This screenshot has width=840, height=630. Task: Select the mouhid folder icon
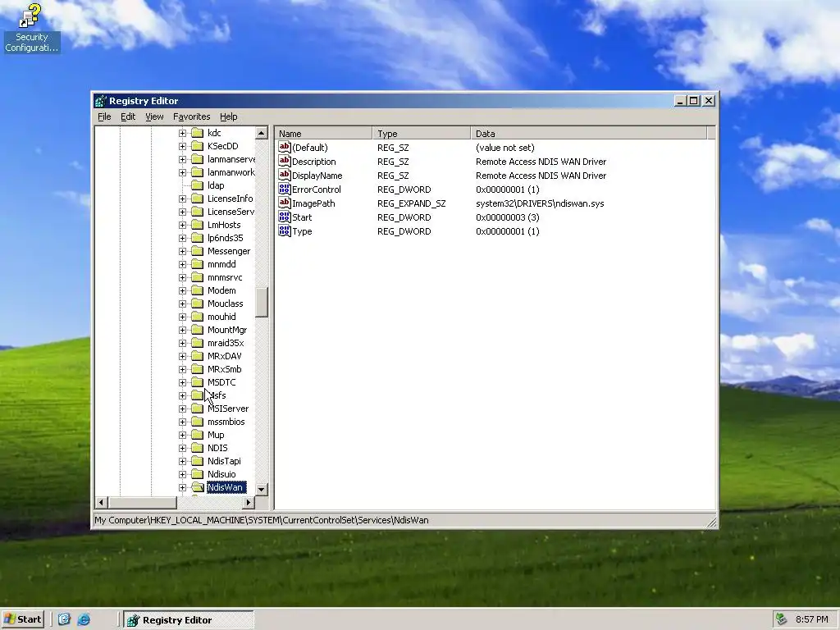[198, 317]
